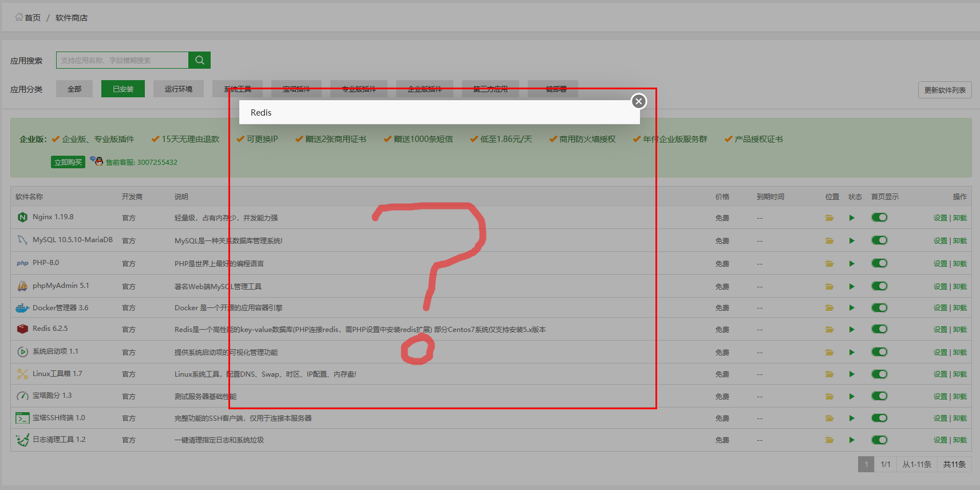
Task: Toggle homepage display for 系统启动项 1.1
Action: [x=879, y=352]
